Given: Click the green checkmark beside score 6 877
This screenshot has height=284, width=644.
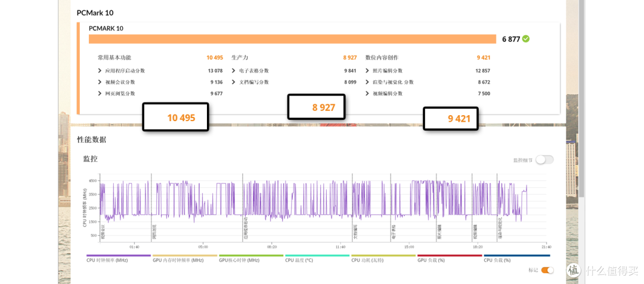Looking at the screenshot, I should (x=526, y=39).
